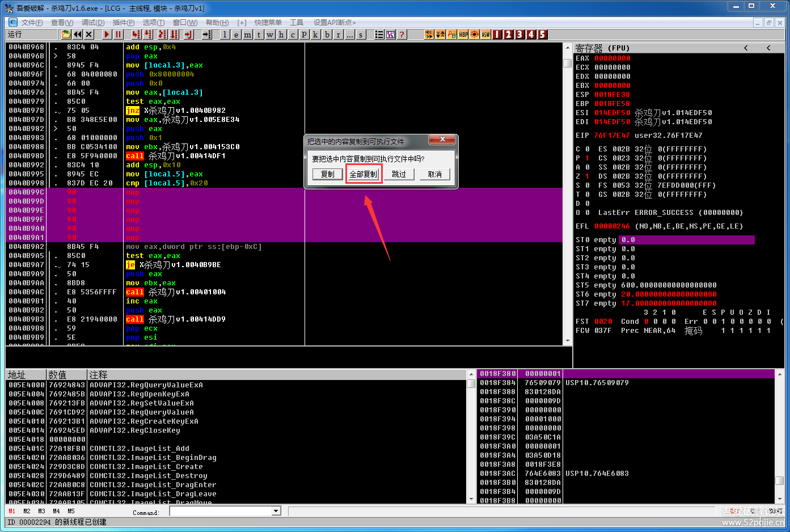Click the red question mark help icon
Screen dimensions: 790x532
(x=402, y=35)
